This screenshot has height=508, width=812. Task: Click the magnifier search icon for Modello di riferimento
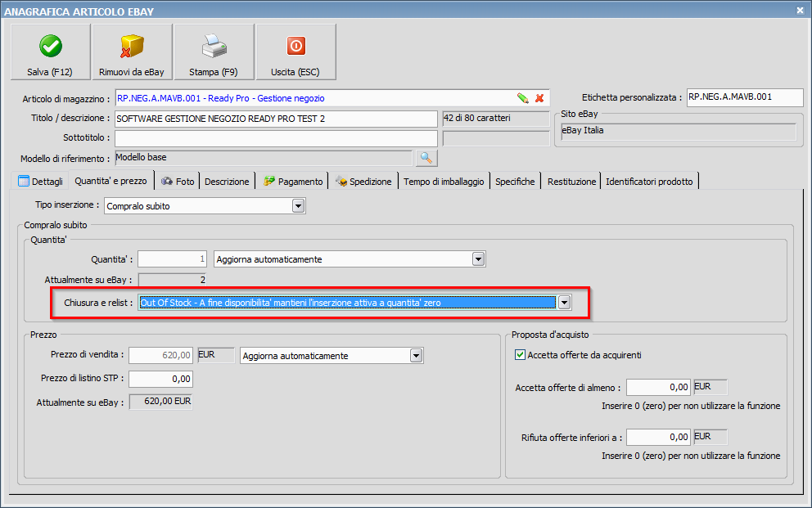coord(426,158)
